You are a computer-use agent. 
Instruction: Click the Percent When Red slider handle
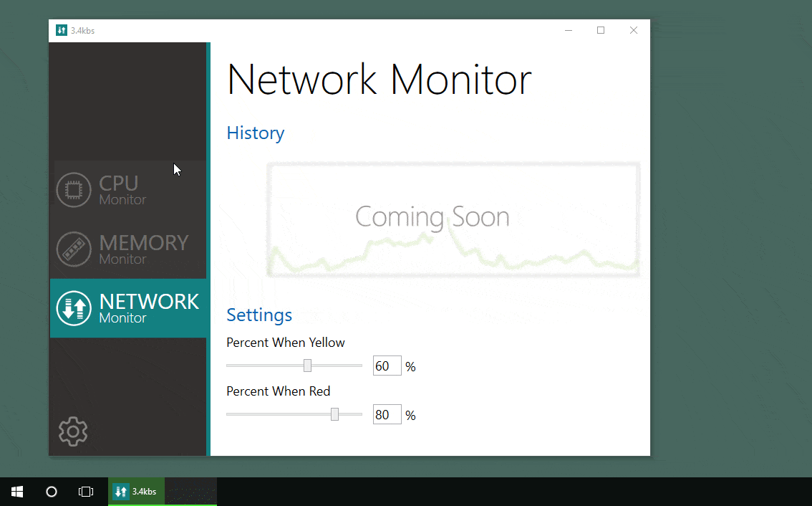pyautogui.click(x=334, y=414)
